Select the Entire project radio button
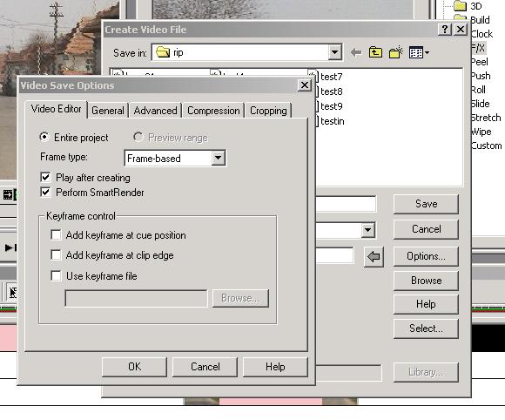 [x=44, y=138]
